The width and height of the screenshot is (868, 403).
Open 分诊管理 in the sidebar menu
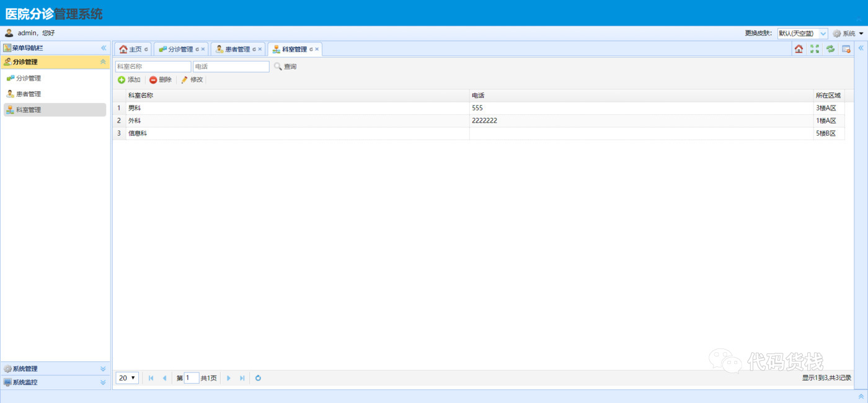(55, 78)
